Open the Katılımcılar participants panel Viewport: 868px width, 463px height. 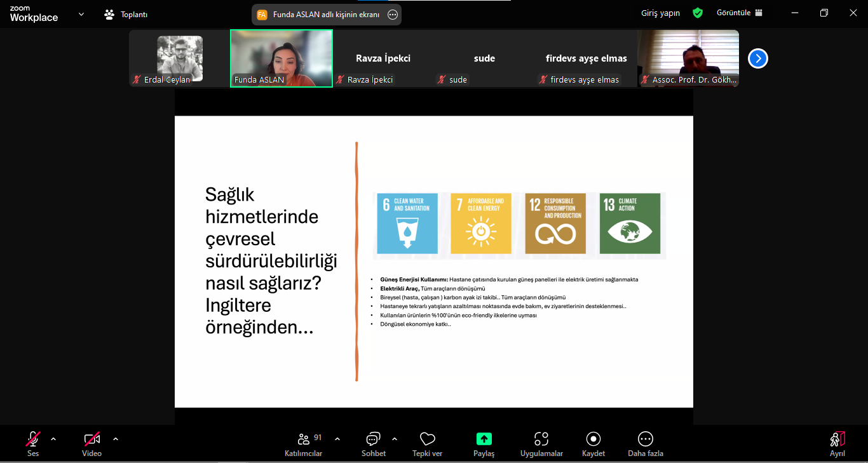point(304,440)
